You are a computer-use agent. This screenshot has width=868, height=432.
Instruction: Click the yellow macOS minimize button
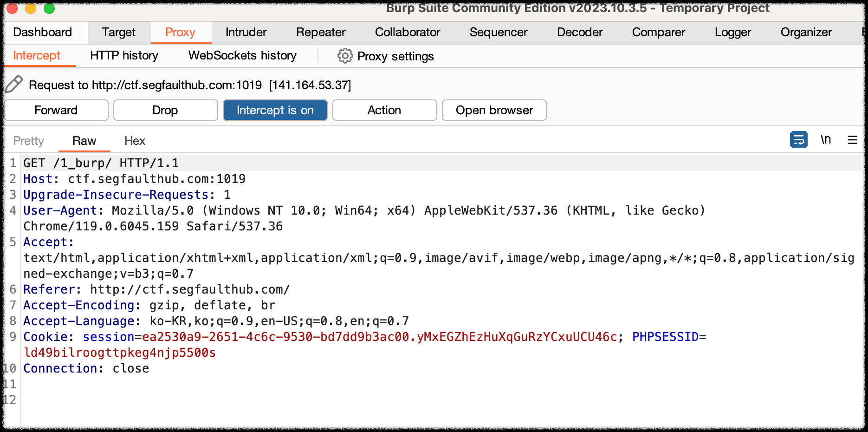click(x=31, y=8)
